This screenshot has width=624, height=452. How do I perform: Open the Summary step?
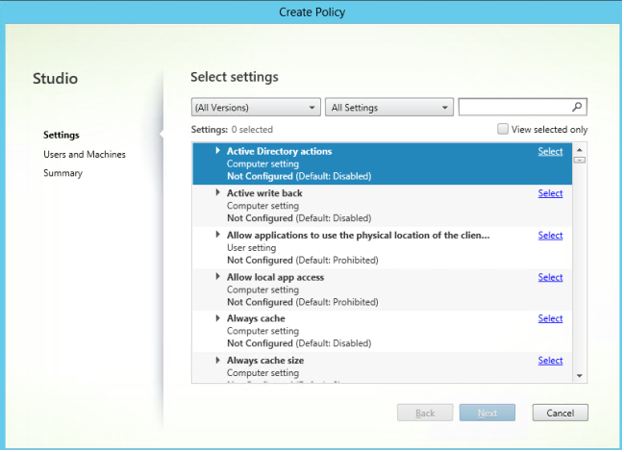63,173
